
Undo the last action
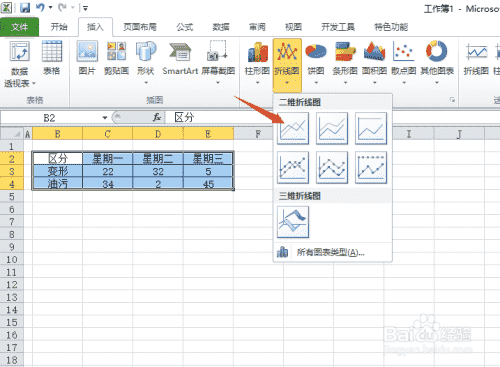pyautogui.click(x=40, y=7)
